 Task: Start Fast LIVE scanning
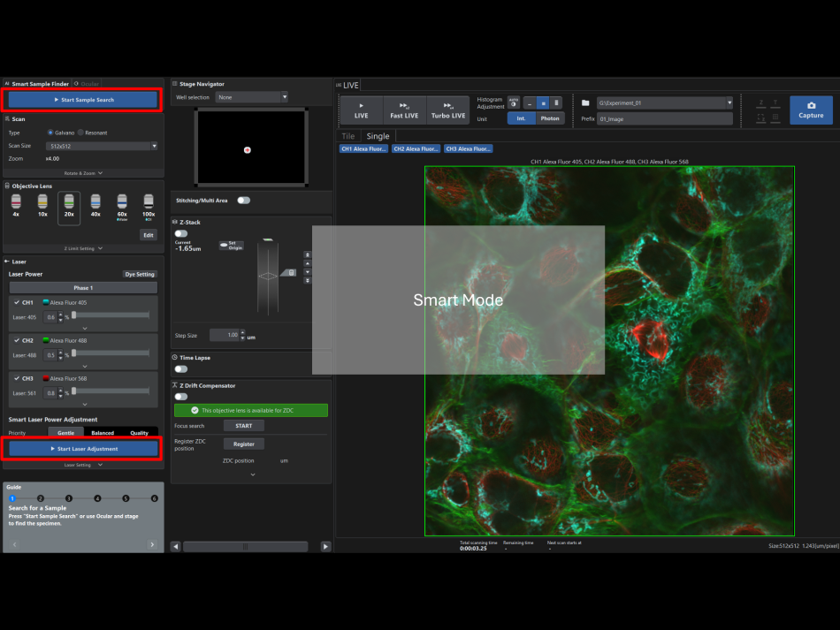(x=404, y=110)
